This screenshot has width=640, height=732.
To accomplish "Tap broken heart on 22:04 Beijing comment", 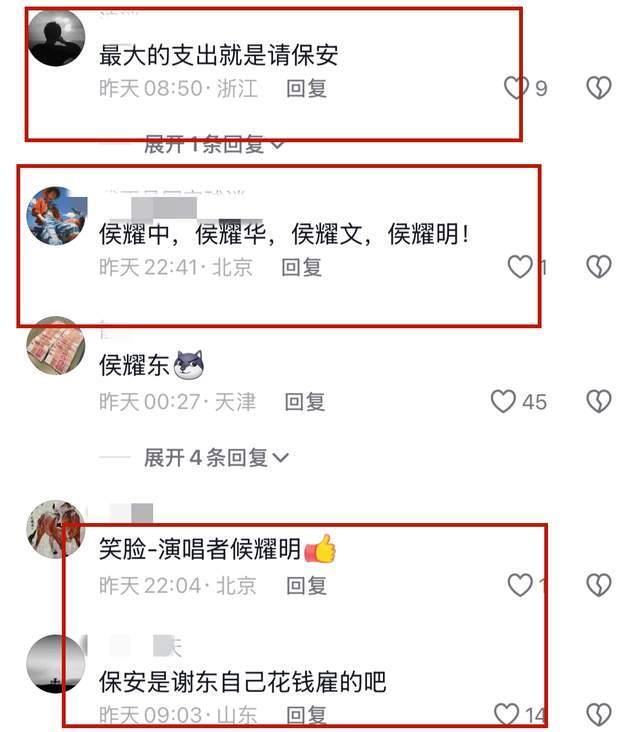I will click(x=598, y=585).
